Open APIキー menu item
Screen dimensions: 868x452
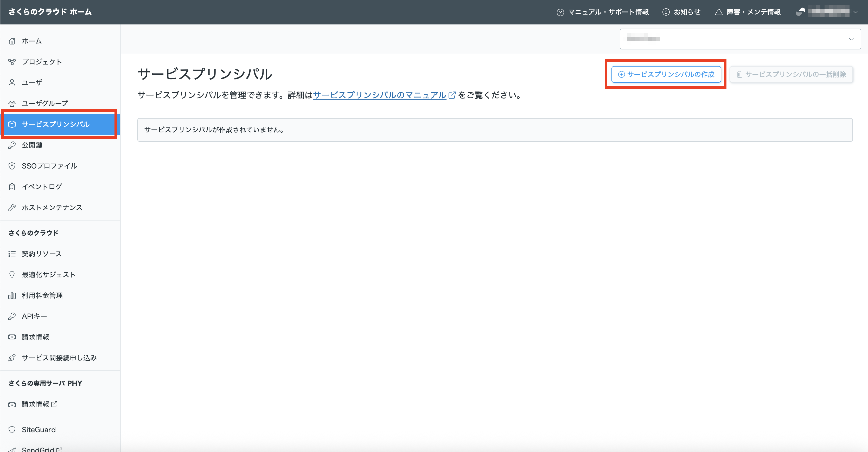tap(60, 316)
